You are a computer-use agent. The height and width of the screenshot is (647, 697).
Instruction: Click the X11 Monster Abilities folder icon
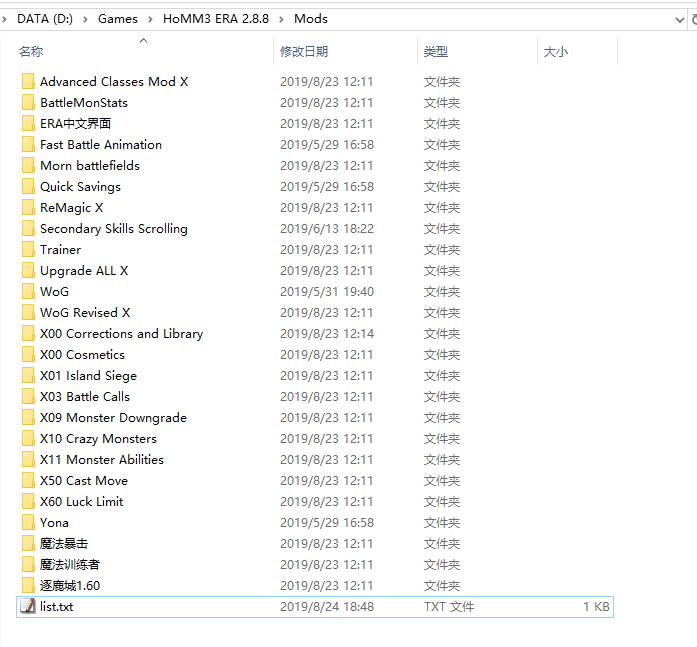point(28,459)
